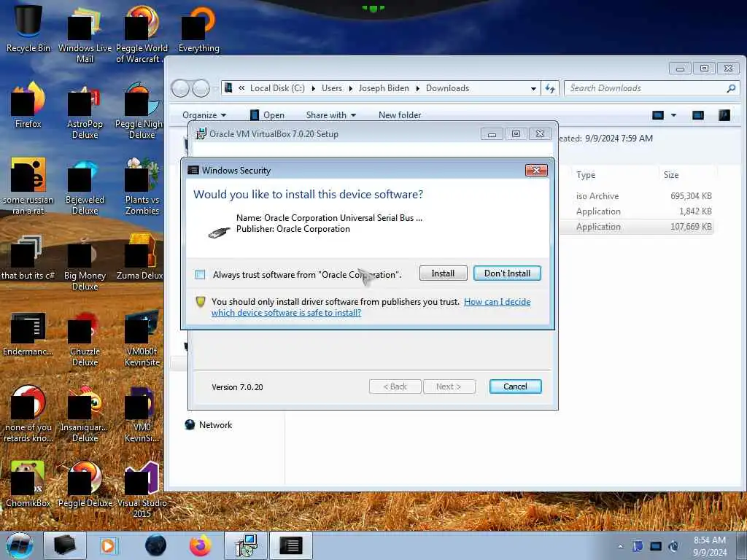This screenshot has height=560, width=747.
Task: Show hidden system tray icons
Action: [620, 546]
